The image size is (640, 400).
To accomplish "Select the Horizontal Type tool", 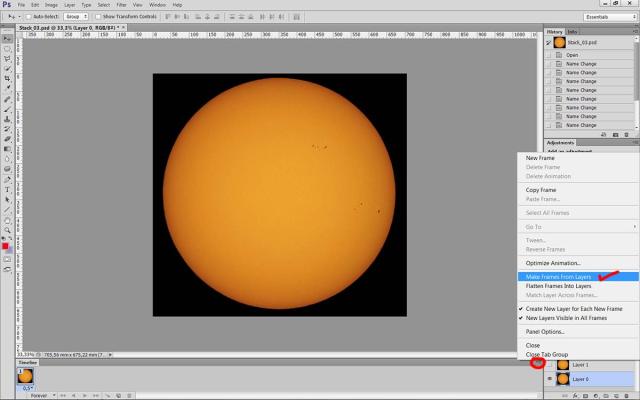I will (7, 189).
